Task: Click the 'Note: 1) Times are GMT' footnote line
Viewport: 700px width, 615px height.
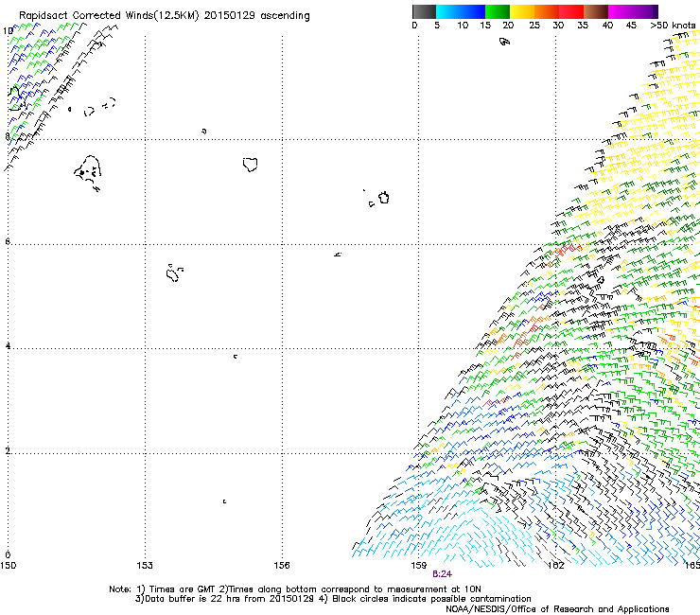Action: [295, 589]
